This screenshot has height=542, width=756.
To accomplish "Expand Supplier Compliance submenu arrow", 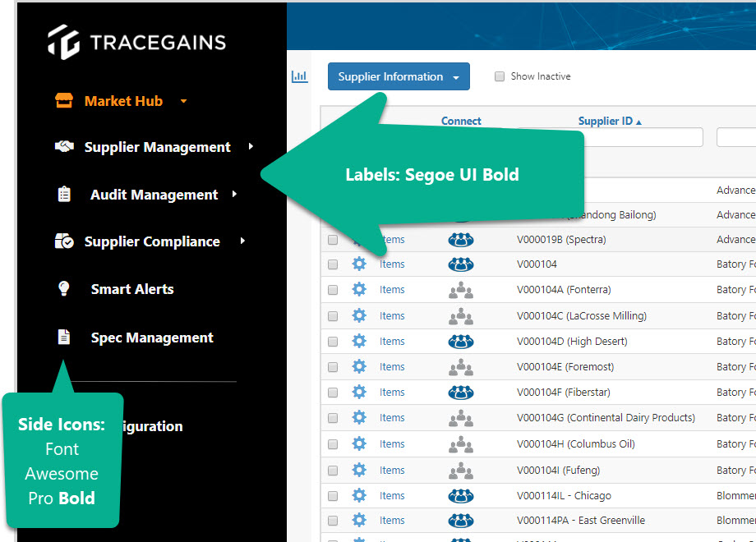I will point(243,241).
